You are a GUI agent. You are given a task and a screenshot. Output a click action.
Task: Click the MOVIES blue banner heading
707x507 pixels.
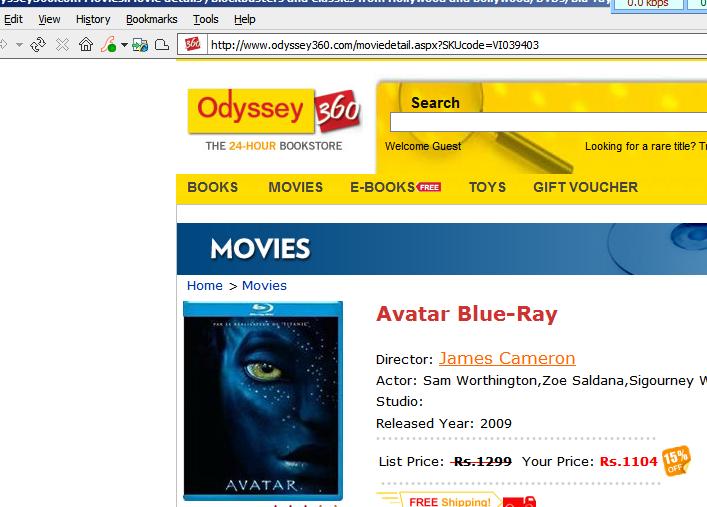tap(260, 249)
